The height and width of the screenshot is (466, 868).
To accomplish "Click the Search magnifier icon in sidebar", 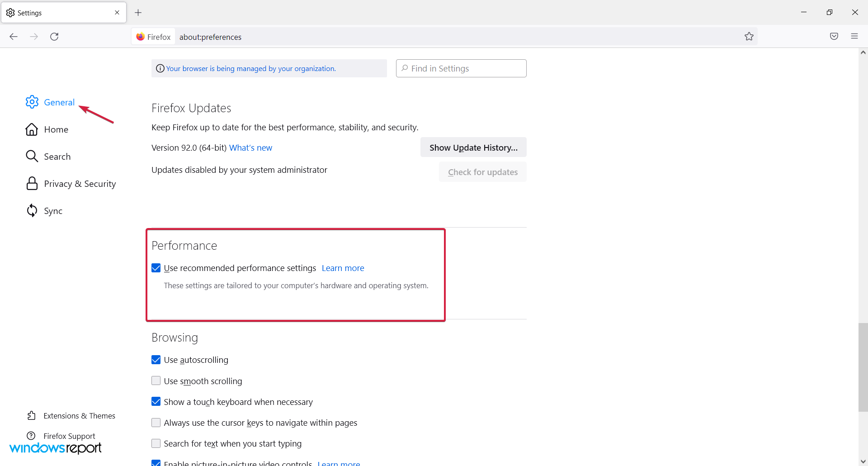I will (x=32, y=157).
